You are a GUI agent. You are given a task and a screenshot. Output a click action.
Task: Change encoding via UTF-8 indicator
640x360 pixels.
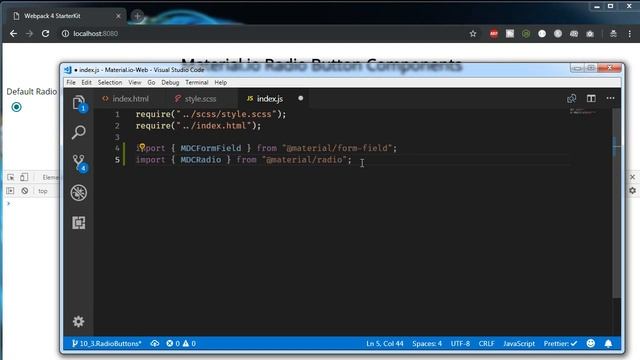click(460, 344)
